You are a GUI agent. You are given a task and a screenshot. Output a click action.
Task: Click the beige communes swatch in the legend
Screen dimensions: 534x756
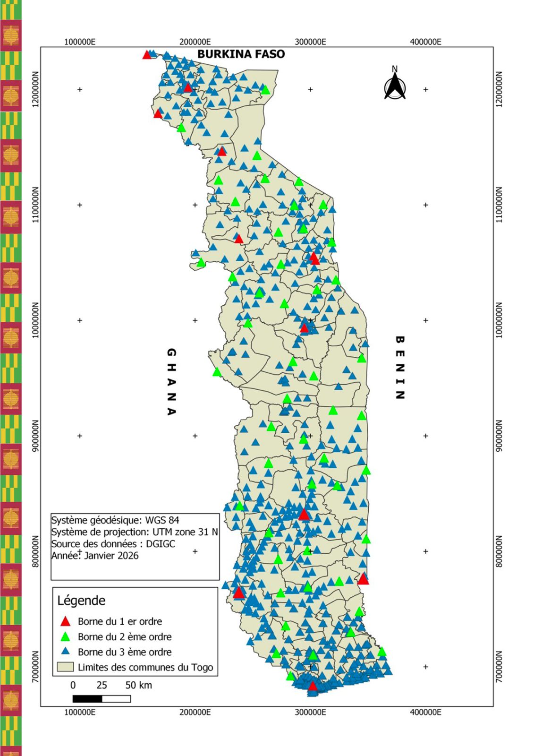pyautogui.click(x=66, y=667)
